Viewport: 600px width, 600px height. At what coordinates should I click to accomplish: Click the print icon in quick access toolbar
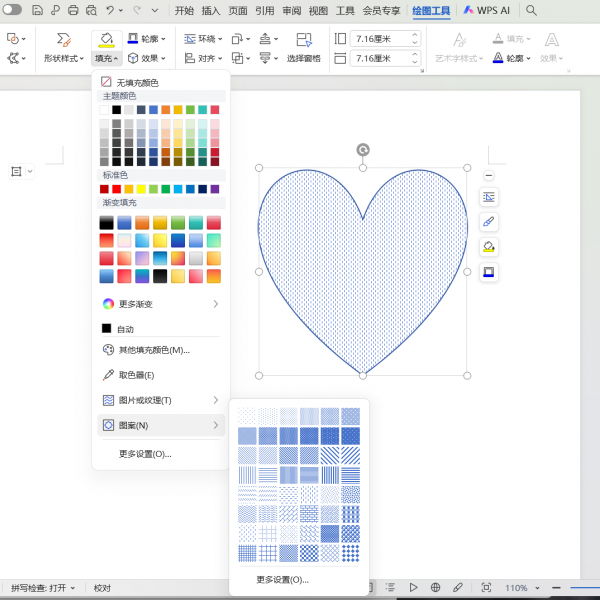(73, 11)
